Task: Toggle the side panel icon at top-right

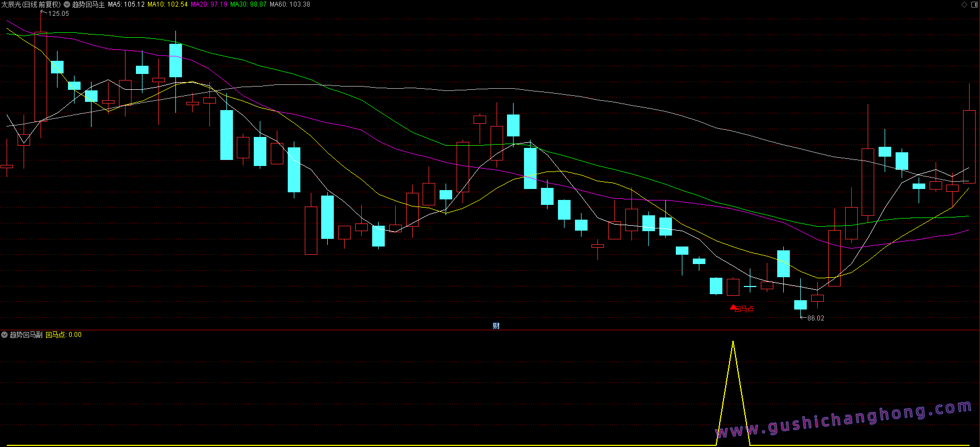Action: pyautogui.click(x=973, y=4)
